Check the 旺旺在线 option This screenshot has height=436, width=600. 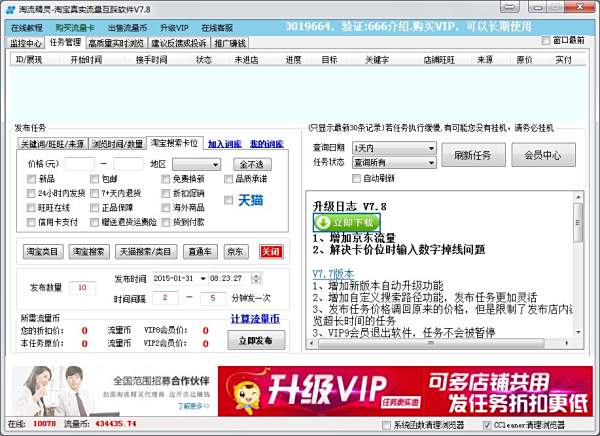pyautogui.click(x=31, y=208)
